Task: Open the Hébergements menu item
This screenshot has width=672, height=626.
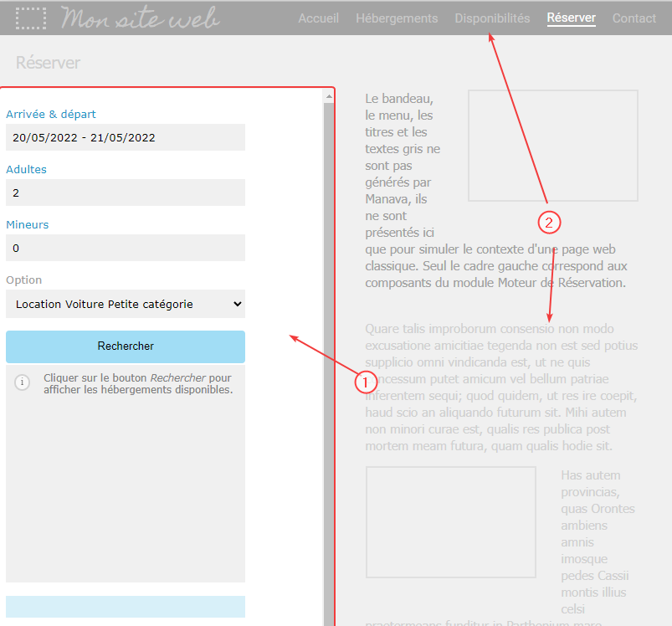Action: tap(397, 18)
